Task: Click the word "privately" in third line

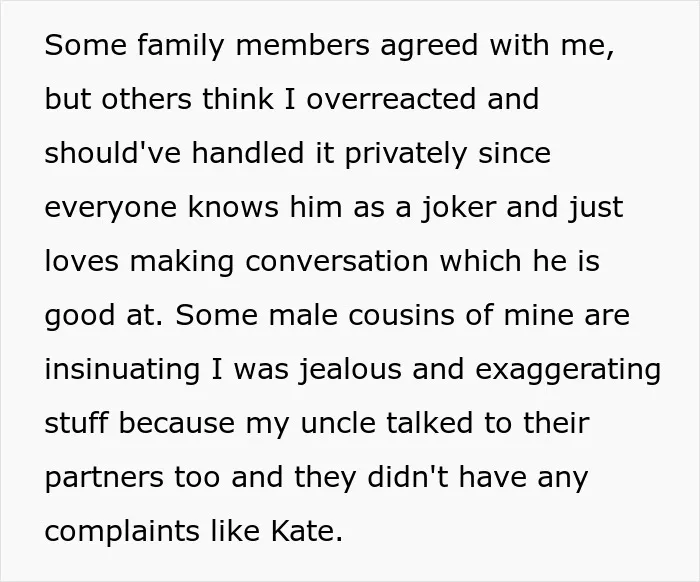Action: click(406, 154)
